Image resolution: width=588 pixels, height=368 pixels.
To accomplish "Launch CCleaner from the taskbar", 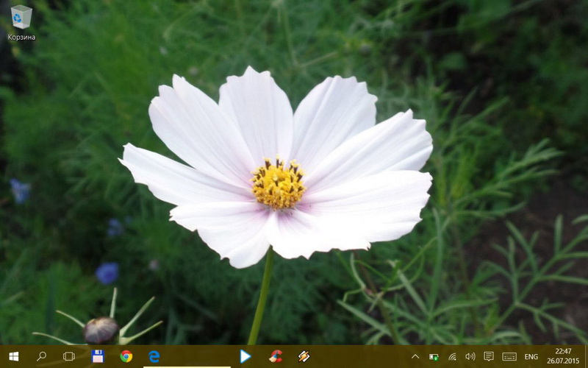I will [x=276, y=356].
